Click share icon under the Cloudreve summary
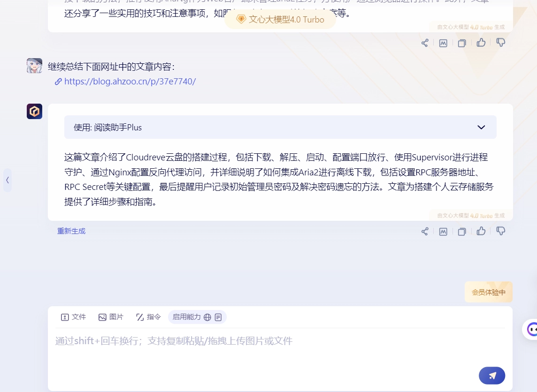537x392 pixels. [x=425, y=231]
